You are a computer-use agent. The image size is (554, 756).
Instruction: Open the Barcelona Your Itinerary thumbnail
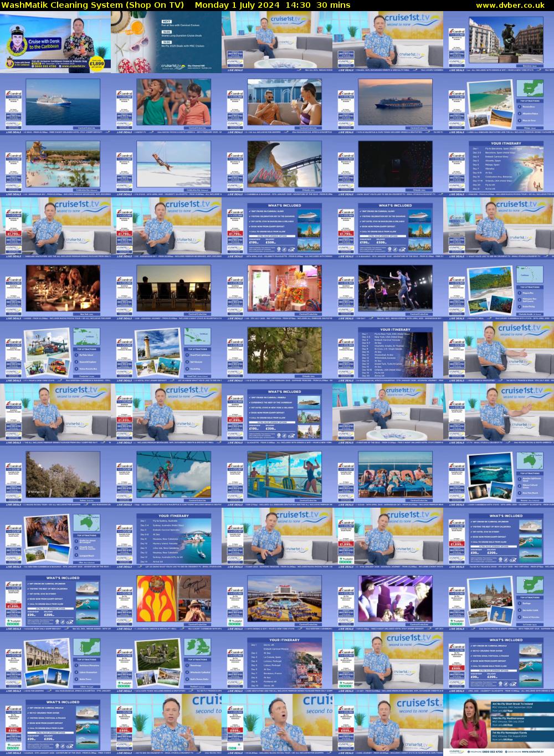click(x=499, y=166)
